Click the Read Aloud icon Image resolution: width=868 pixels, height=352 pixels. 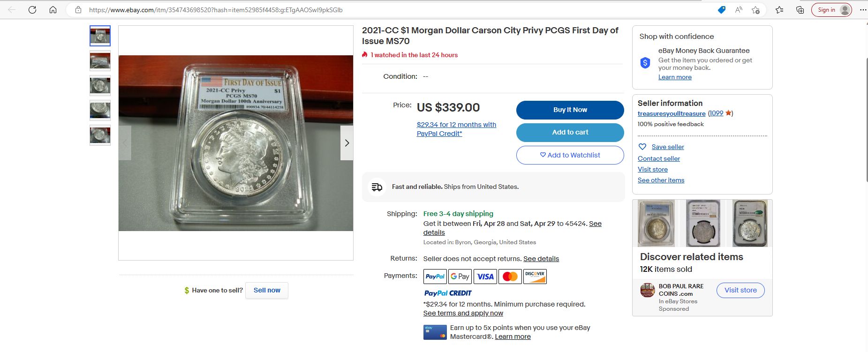(x=739, y=10)
